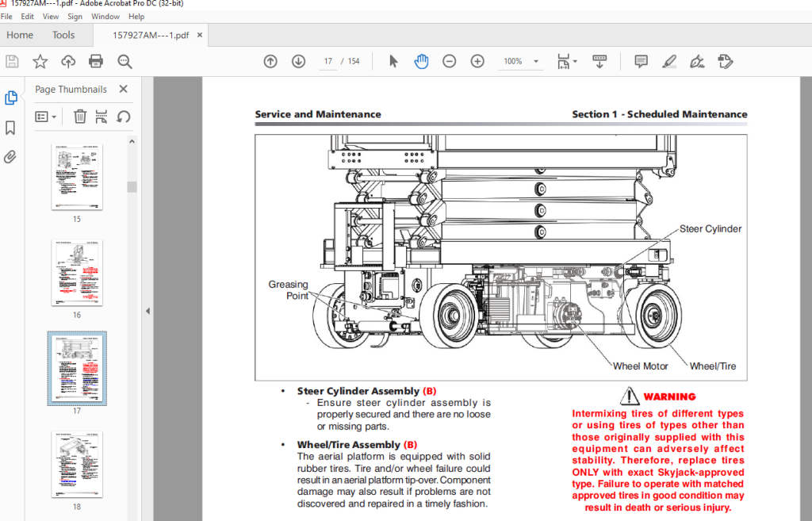Open the File menu
Screen dimensions: 812x521
tap(6, 17)
